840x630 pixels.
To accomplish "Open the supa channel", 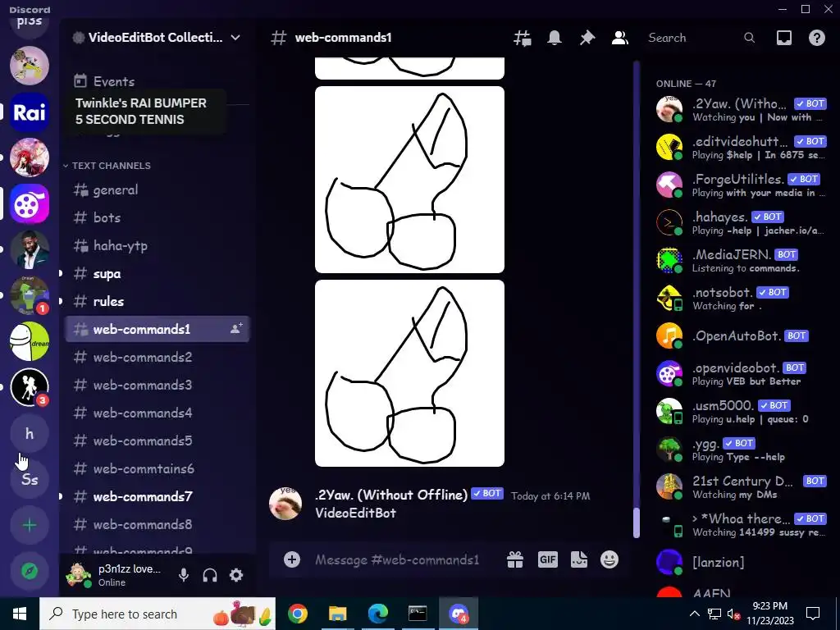I will (x=157, y=273).
